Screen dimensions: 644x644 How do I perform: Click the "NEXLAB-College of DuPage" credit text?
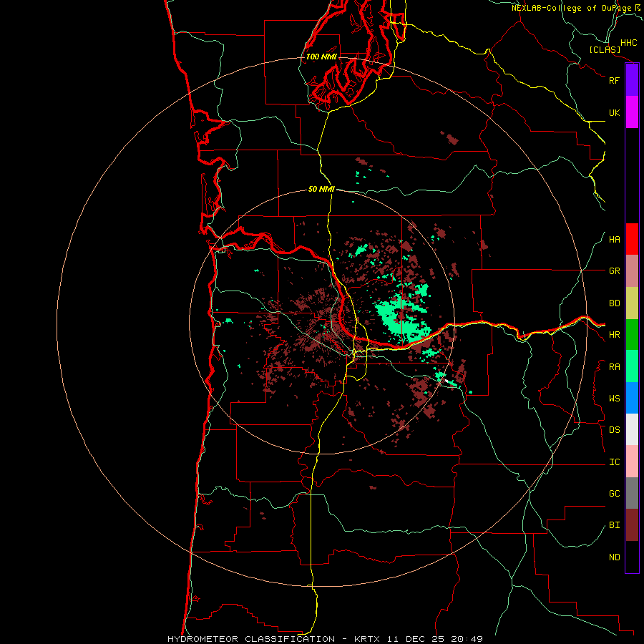(572, 8)
